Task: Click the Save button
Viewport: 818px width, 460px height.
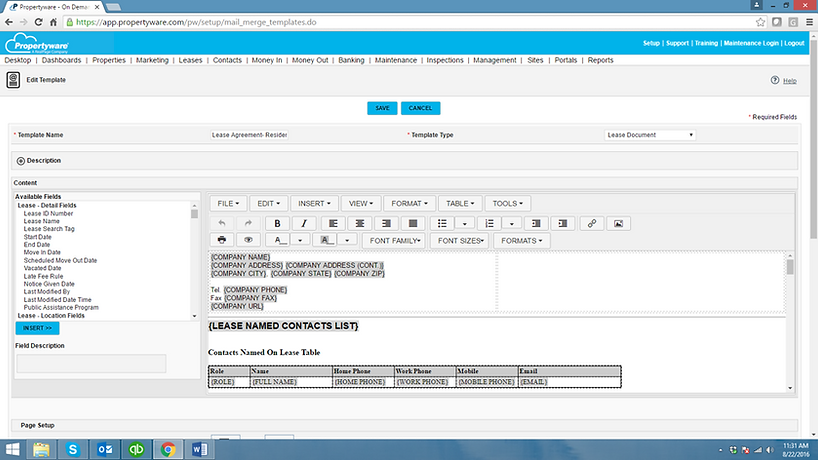Action: click(382, 108)
